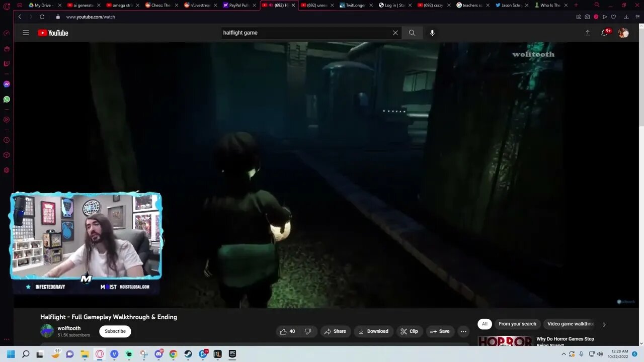Open Epic Games Launcher from taskbar

[232, 354]
